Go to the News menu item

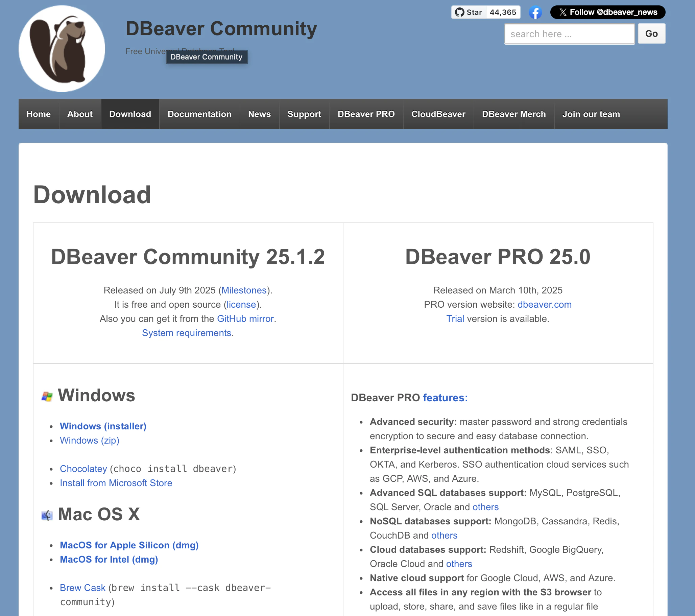pos(259,114)
